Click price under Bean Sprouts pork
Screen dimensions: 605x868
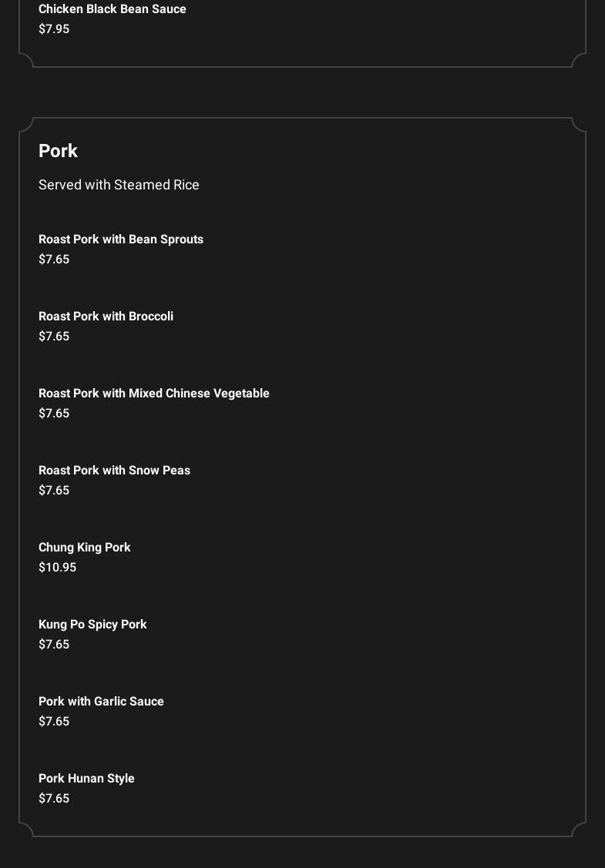[54, 259]
